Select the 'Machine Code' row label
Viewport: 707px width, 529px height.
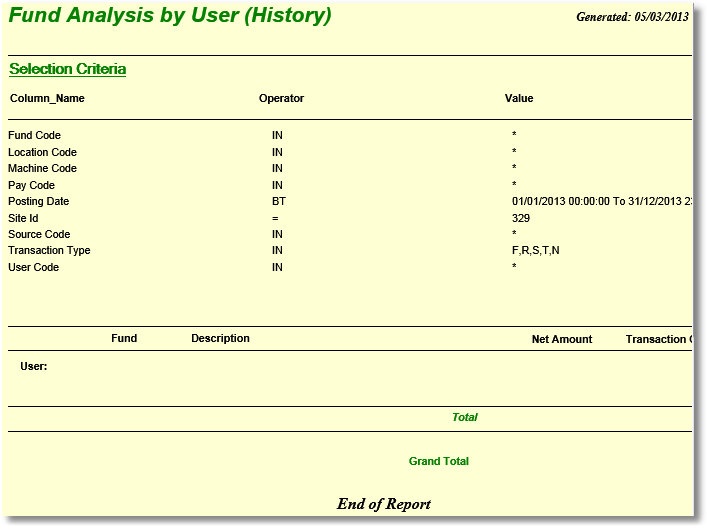[x=42, y=168]
